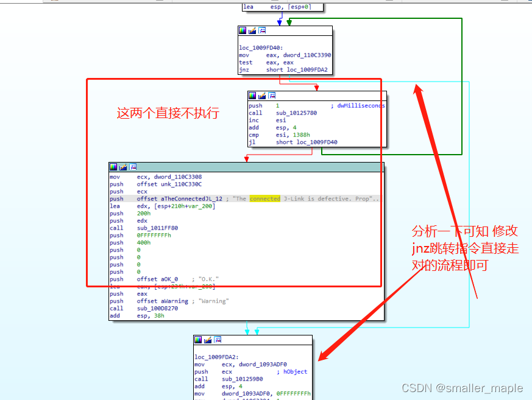
Task: Select 'push ecx ; hObject' line
Action: (x=250, y=372)
